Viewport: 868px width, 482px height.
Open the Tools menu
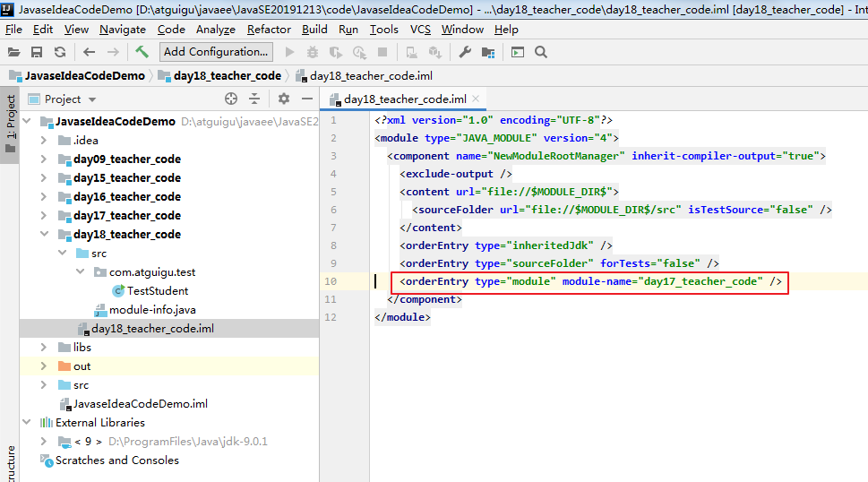pyautogui.click(x=383, y=30)
